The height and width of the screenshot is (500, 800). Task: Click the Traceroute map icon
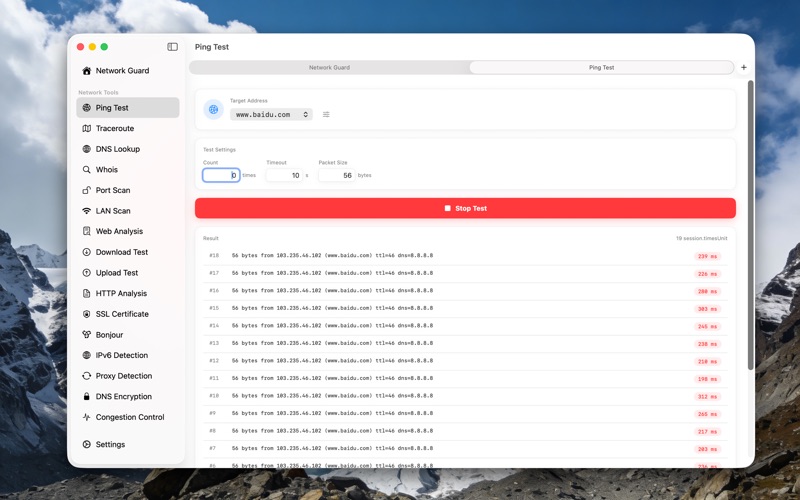[87, 129]
